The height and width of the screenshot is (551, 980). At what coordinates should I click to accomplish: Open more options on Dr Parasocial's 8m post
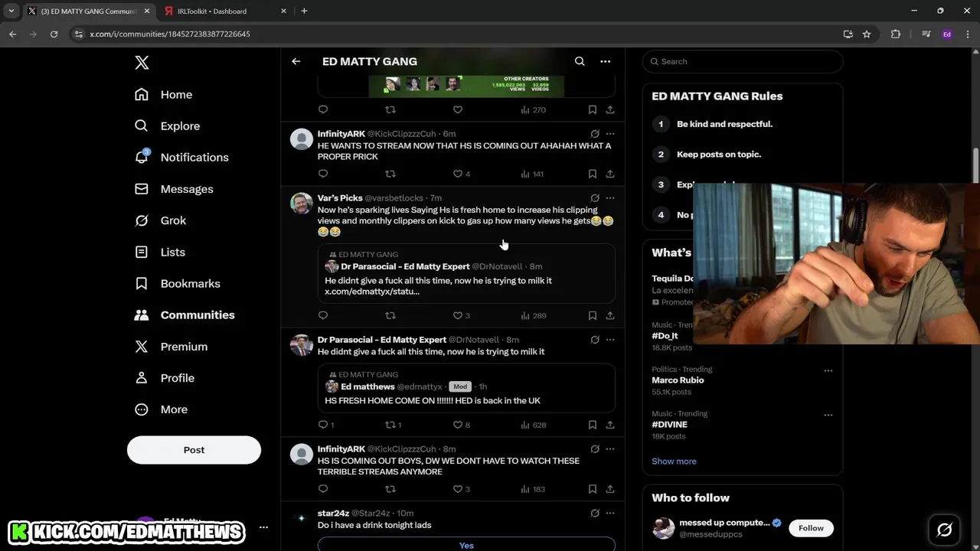click(x=610, y=340)
